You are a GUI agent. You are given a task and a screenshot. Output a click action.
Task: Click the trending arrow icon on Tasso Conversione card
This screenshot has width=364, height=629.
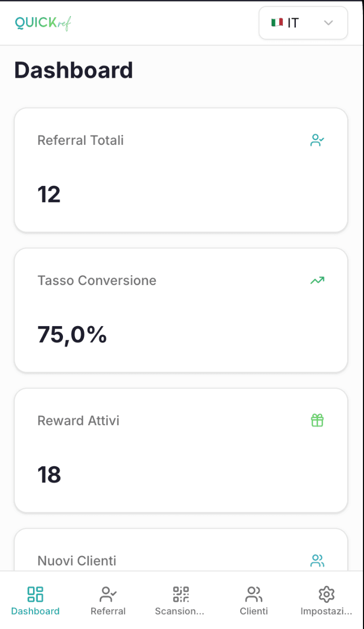click(317, 280)
